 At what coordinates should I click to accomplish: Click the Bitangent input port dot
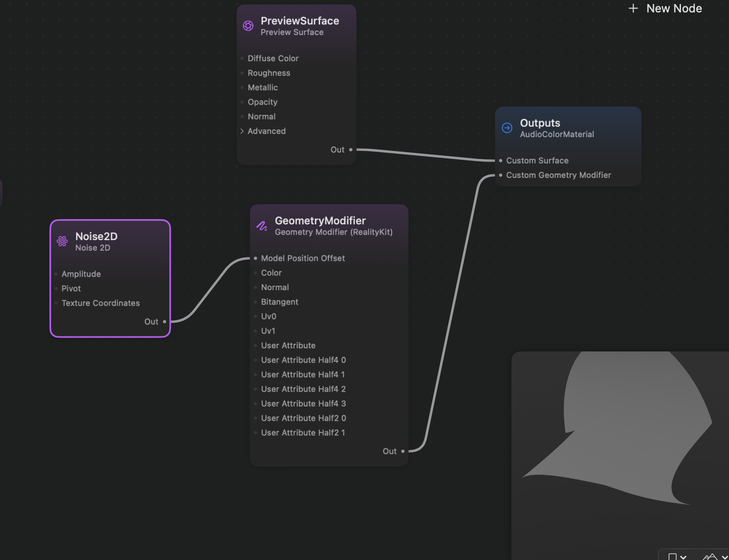pos(256,302)
